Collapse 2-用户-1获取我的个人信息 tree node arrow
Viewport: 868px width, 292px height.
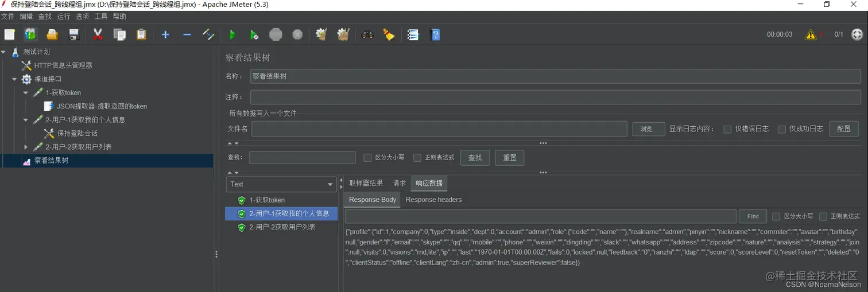point(26,120)
